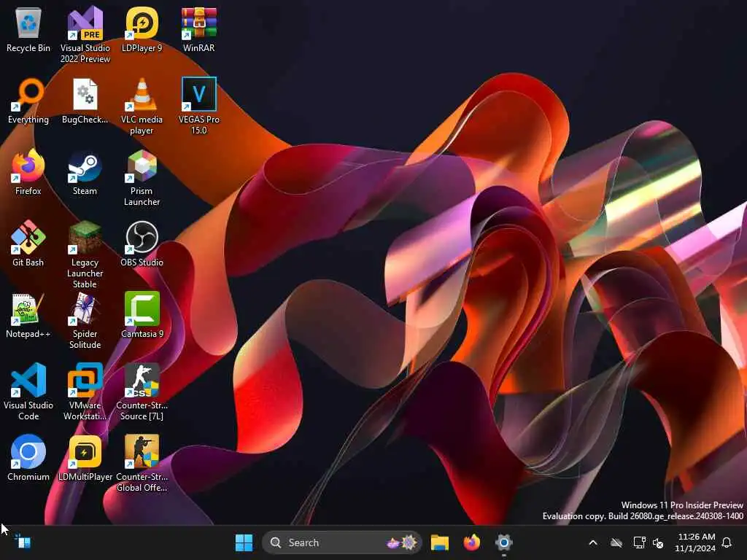Select the Recycle Bin desktop icon
Screen dimensions: 747x560
point(28,30)
